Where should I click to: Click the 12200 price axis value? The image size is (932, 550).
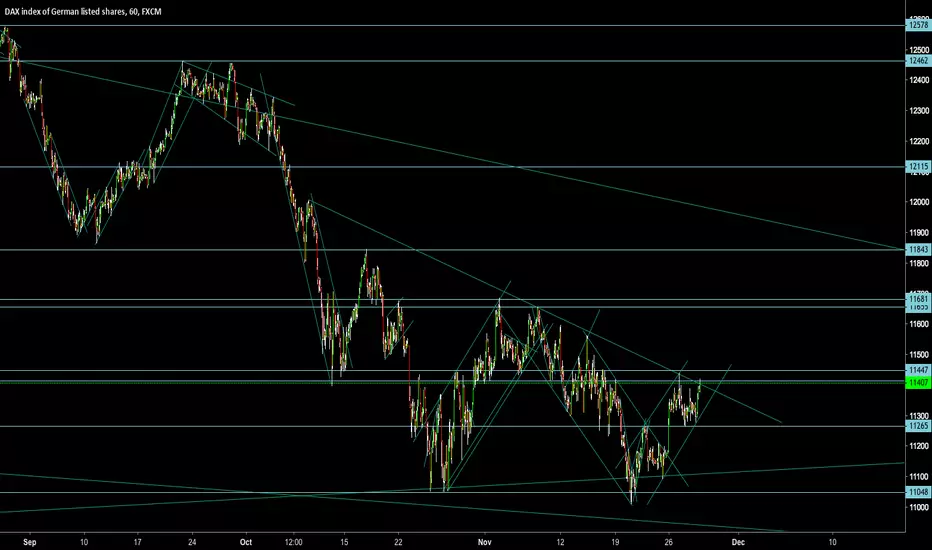pos(918,141)
